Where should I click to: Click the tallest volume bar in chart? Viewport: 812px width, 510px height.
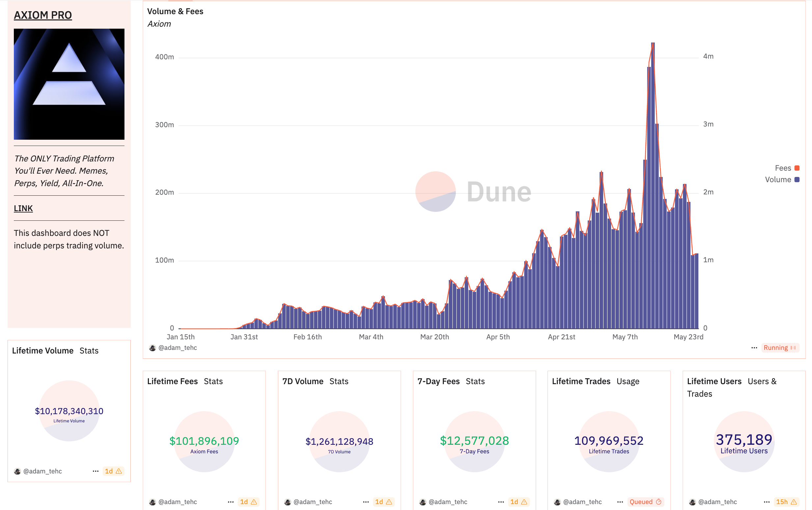tap(653, 185)
